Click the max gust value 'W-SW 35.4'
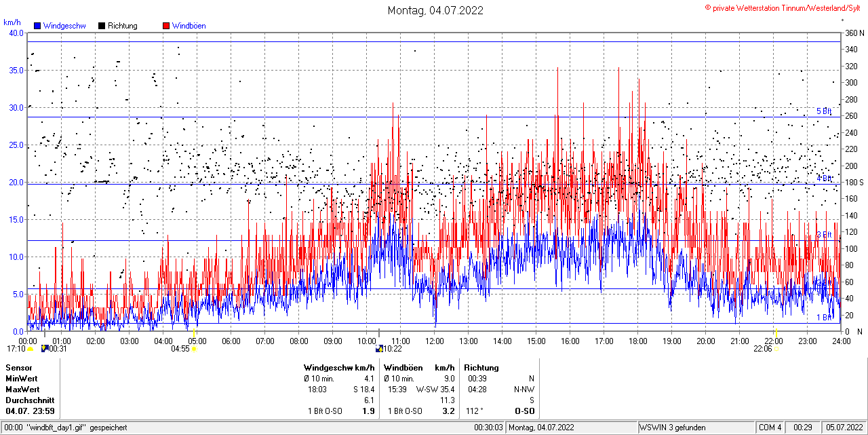 (x=435, y=390)
